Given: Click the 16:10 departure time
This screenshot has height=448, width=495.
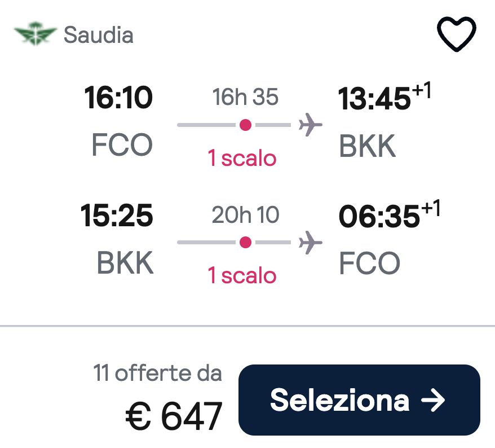Looking at the screenshot, I should [x=118, y=98].
